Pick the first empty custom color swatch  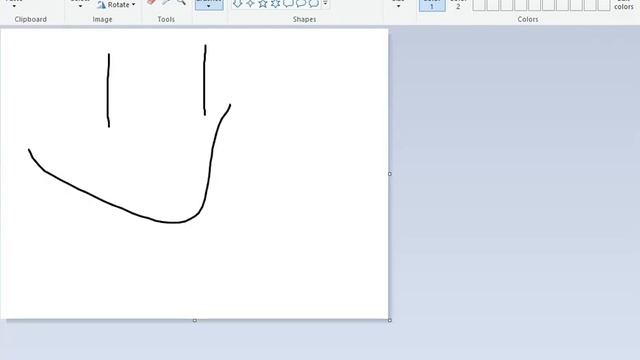pyautogui.click(x=479, y=5)
